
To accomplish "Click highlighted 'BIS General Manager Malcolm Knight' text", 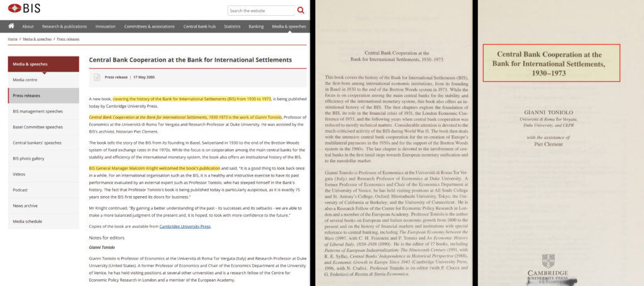I will (x=155, y=168).
